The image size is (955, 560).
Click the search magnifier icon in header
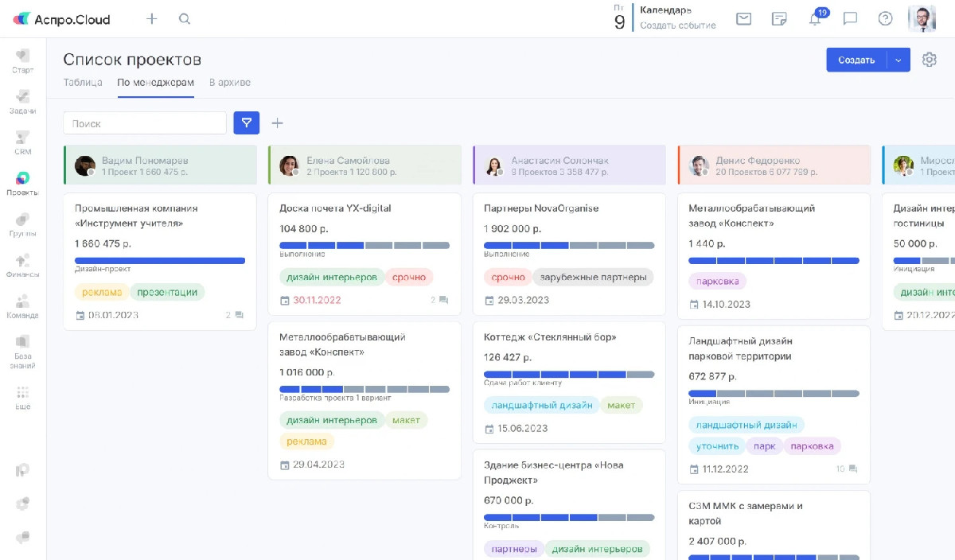point(185,19)
